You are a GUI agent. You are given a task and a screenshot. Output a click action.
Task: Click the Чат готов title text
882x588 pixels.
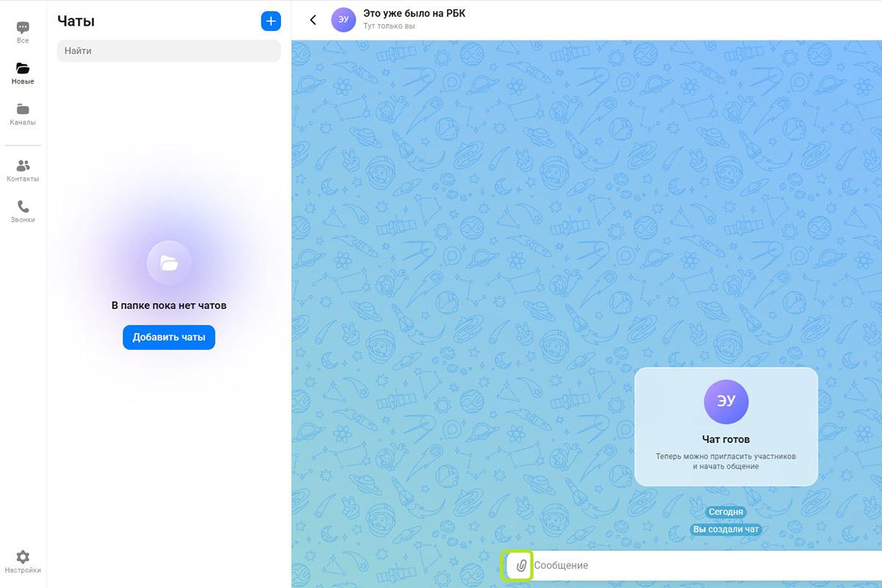726,440
